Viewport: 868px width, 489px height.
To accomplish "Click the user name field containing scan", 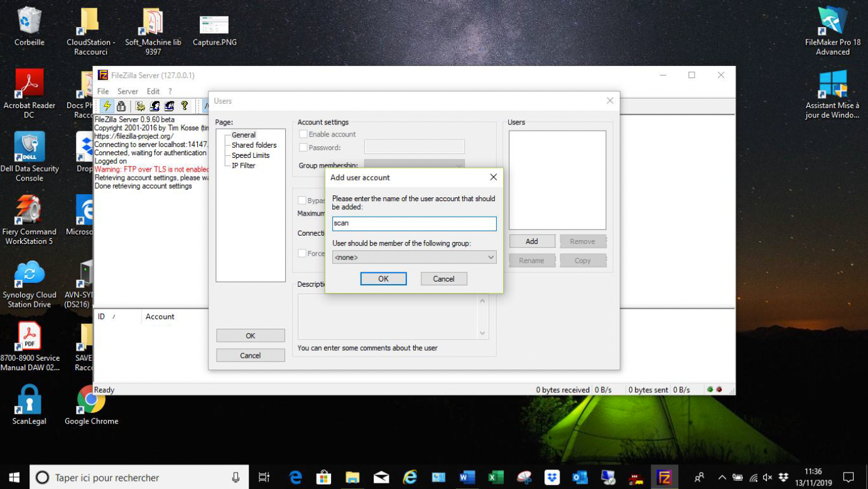I will tap(414, 223).
